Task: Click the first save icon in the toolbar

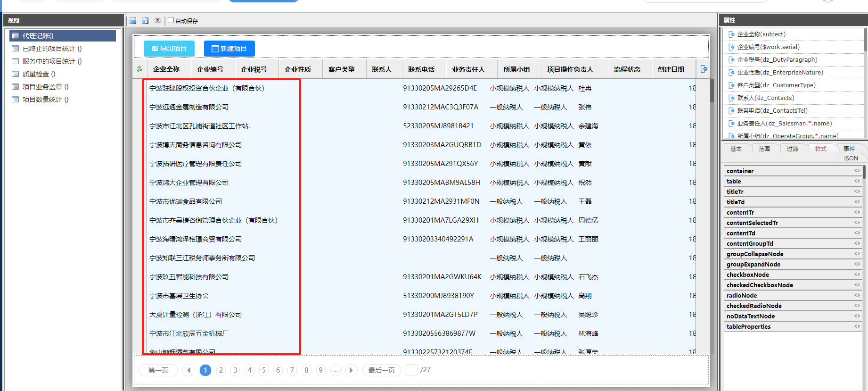Action: 133,21
